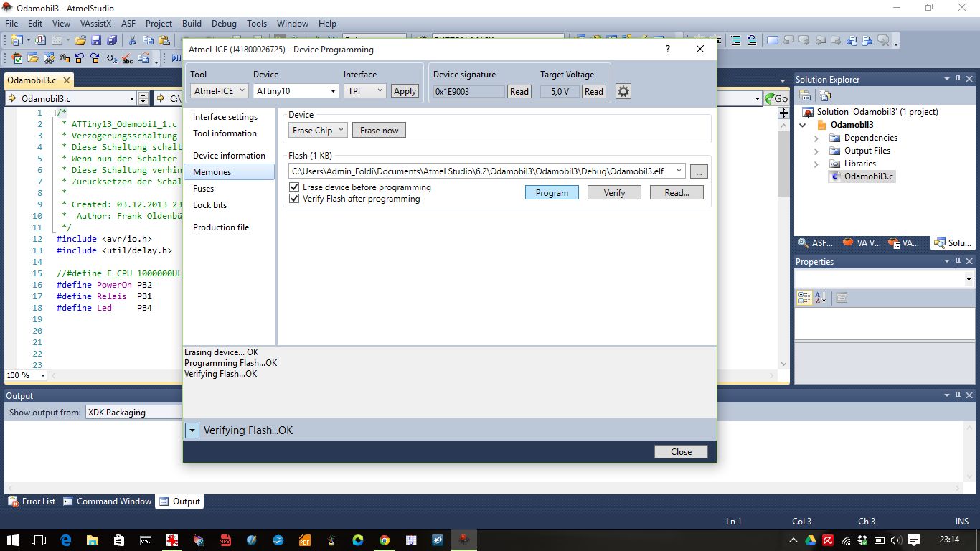Open Show output from dropdown
The width and height of the screenshot is (980, 551).
click(134, 413)
